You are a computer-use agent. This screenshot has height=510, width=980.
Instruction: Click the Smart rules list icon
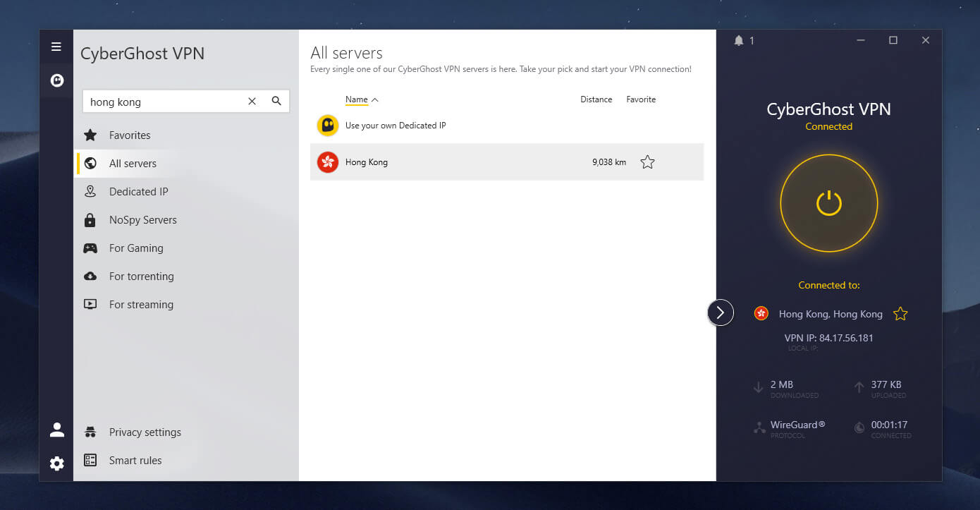pos(90,461)
